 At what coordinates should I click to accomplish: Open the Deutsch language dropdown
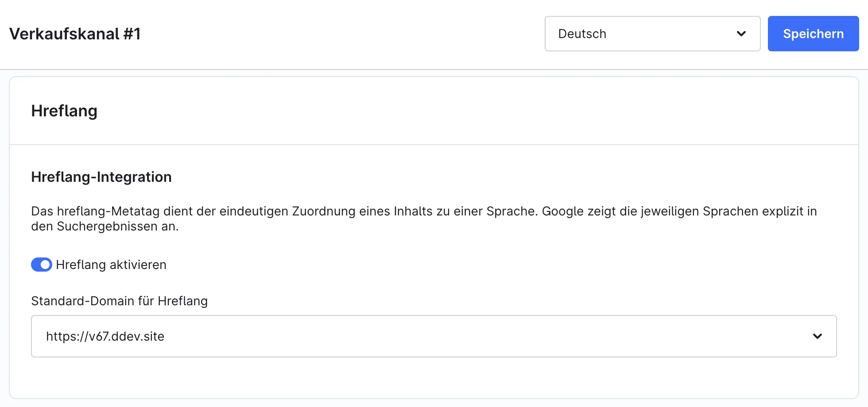[x=652, y=34]
